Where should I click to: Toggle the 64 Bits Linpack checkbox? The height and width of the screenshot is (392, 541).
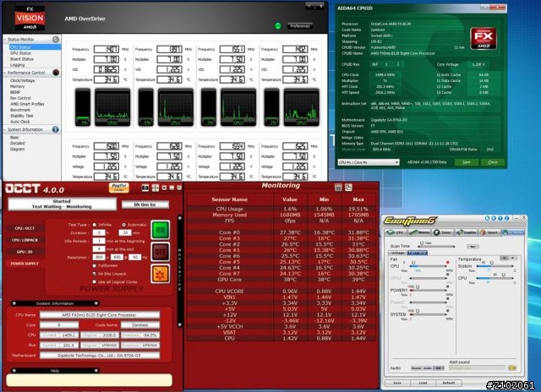pyautogui.click(x=95, y=274)
